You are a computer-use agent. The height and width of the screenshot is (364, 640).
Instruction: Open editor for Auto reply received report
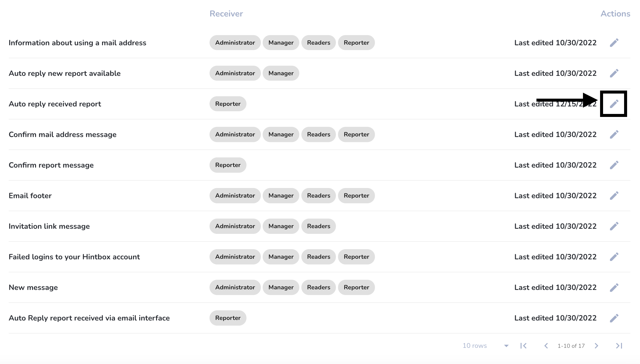click(614, 104)
